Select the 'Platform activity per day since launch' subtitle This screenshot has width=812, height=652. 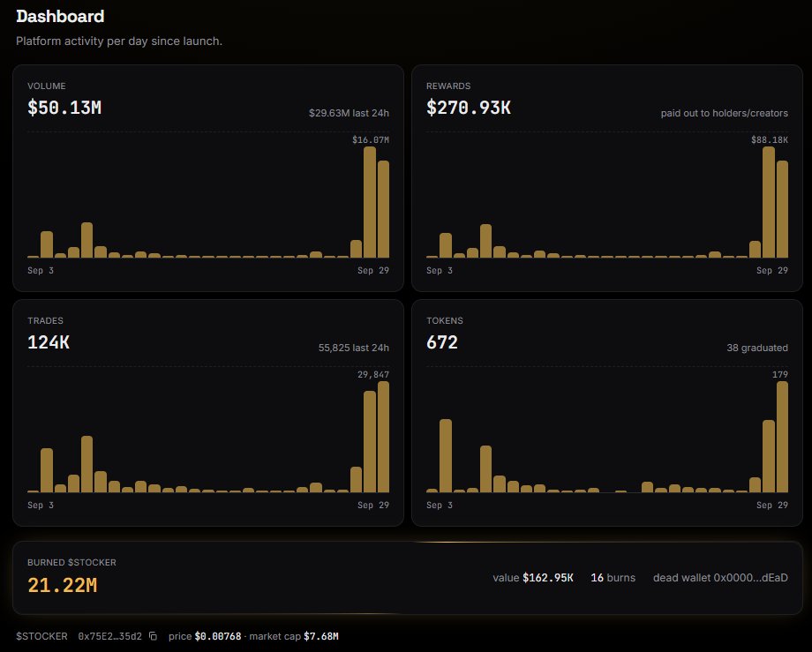pyautogui.click(x=119, y=41)
